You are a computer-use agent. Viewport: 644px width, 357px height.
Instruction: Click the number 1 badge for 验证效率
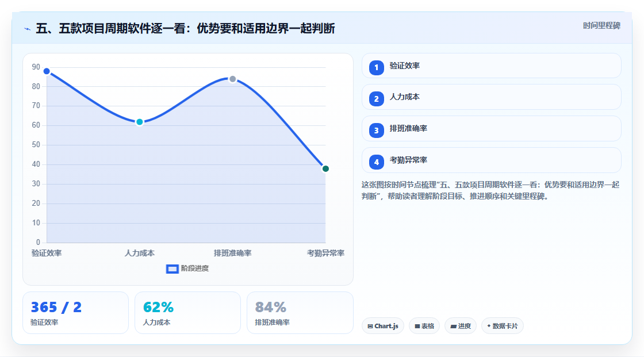tap(376, 67)
